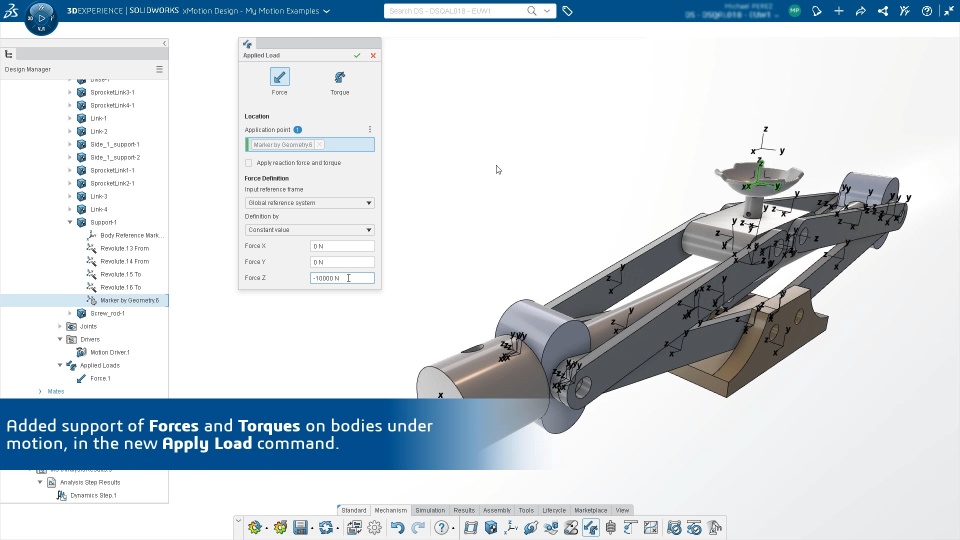
Task: Click the Force Y input field
Action: point(342,262)
